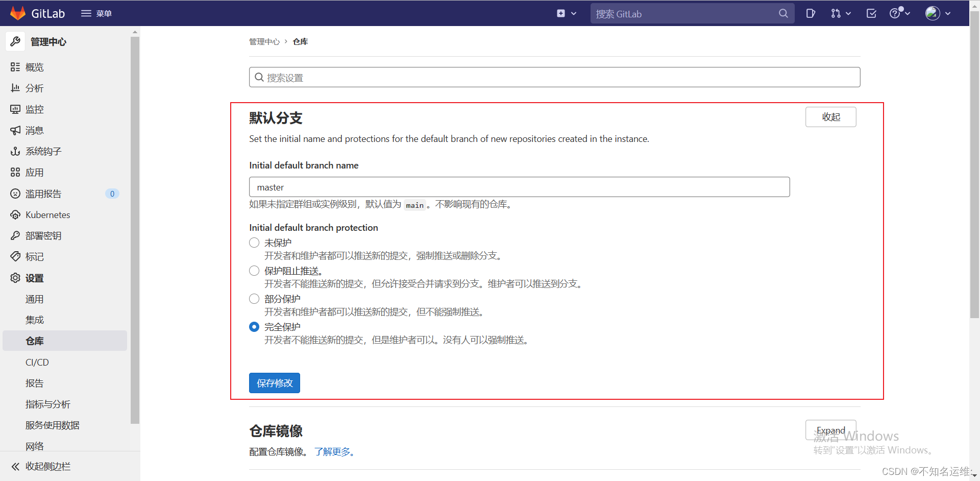Screen dimensions: 980x481
Task: Open the hamburger 菜单 menu
Action: 96,13
